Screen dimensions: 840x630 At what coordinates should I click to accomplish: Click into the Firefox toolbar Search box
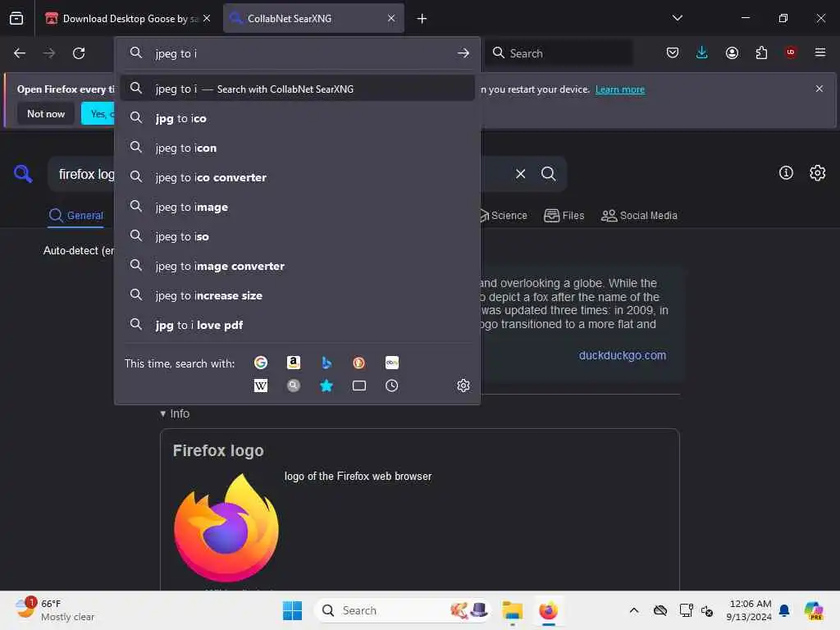click(559, 53)
